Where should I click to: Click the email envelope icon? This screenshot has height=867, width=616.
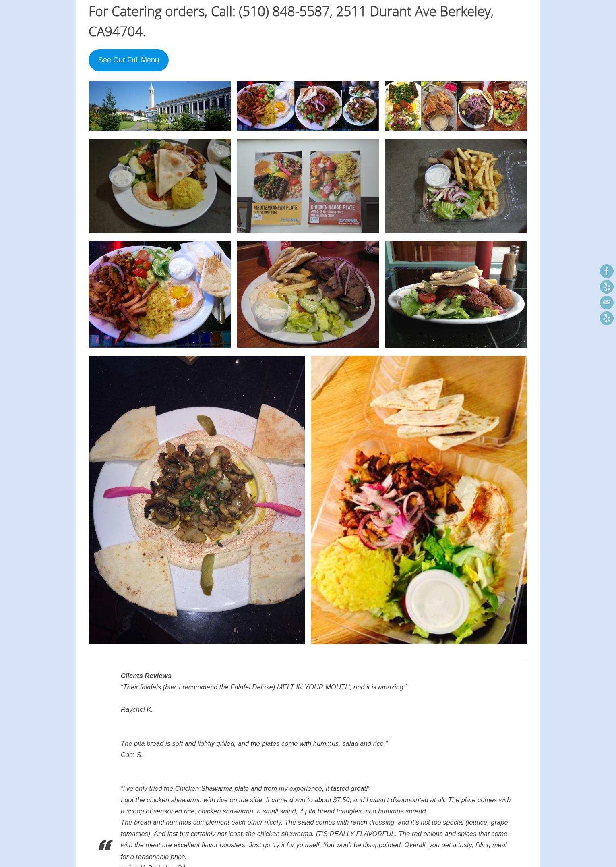coord(606,303)
